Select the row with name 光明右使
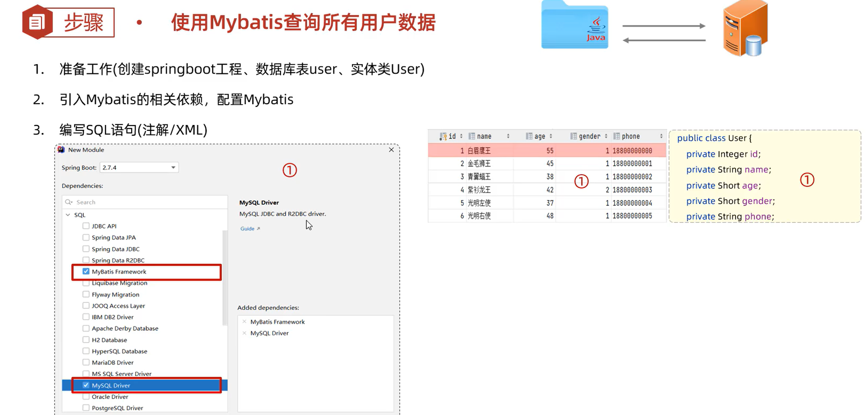This screenshot has width=868, height=415. point(547,216)
